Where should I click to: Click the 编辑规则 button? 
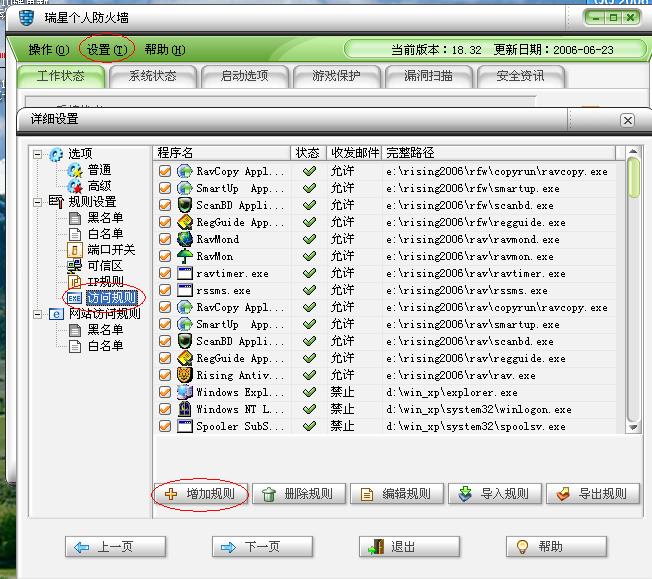pyautogui.click(x=397, y=494)
